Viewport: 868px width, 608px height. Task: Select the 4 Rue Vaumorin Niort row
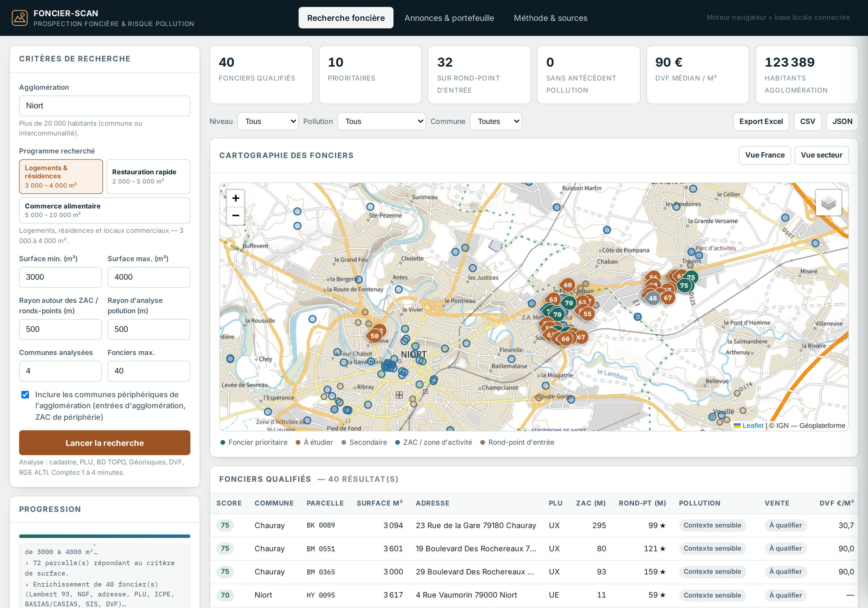(x=534, y=595)
